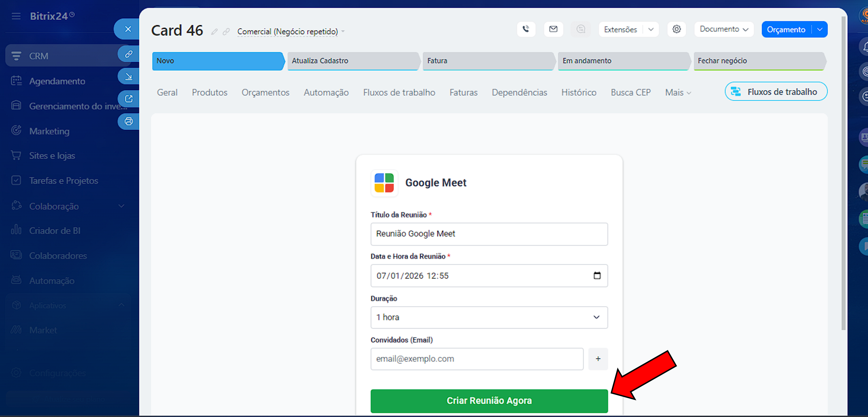Viewport: 868px width, 417px height.
Task: Close the card slider with X
Action: click(128, 29)
